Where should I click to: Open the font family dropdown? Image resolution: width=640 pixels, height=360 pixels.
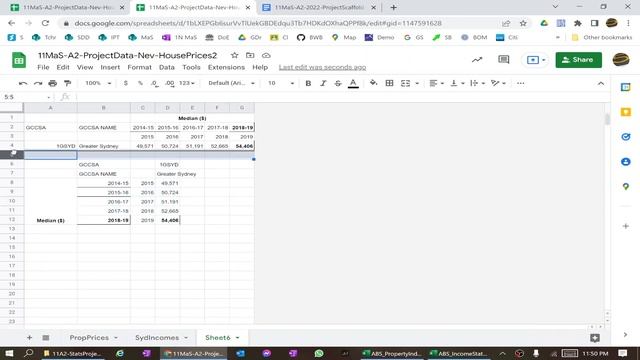click(x=231, y=83)
